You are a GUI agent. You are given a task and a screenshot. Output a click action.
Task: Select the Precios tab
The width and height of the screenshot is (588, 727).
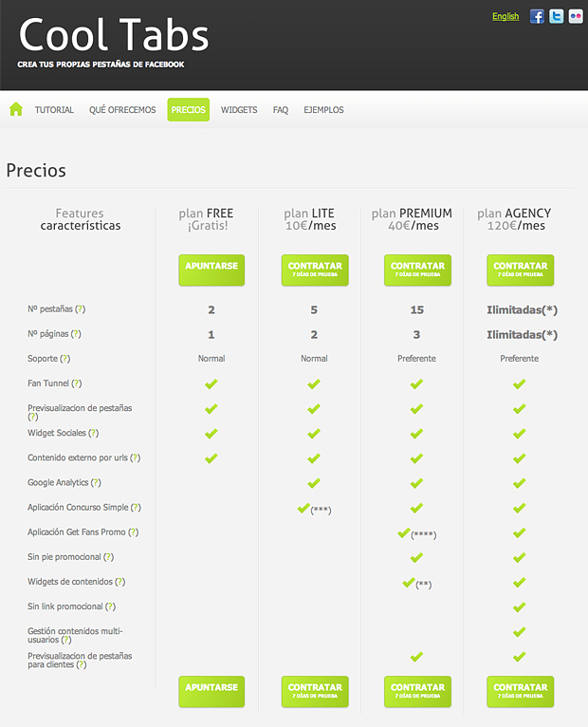tap(188, 110)
